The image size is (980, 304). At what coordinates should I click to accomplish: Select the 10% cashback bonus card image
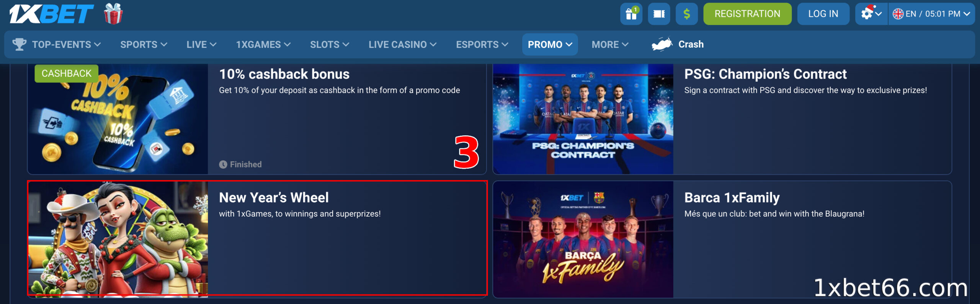click(118, 119)
